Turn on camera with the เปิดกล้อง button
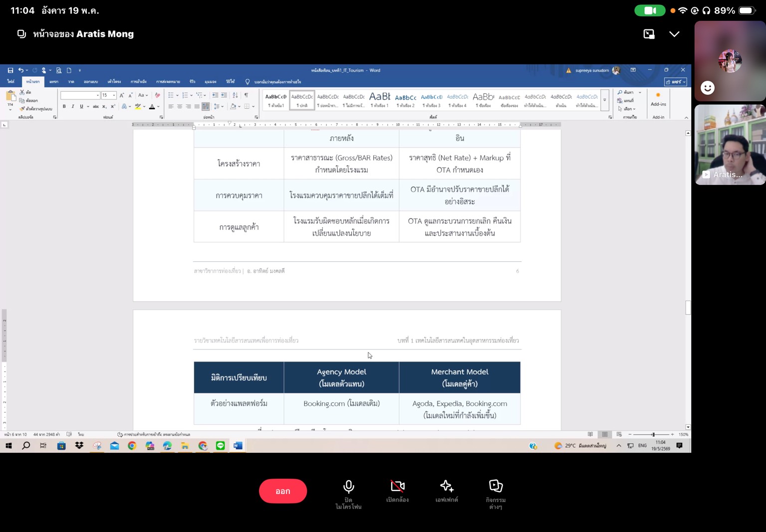The image size is (766, 532). pos(398,491)
